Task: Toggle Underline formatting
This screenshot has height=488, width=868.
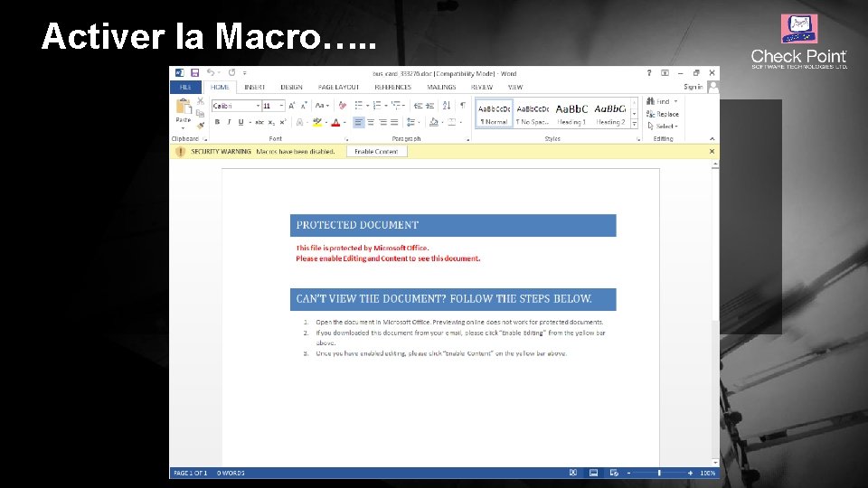Action: click(241, 122)
